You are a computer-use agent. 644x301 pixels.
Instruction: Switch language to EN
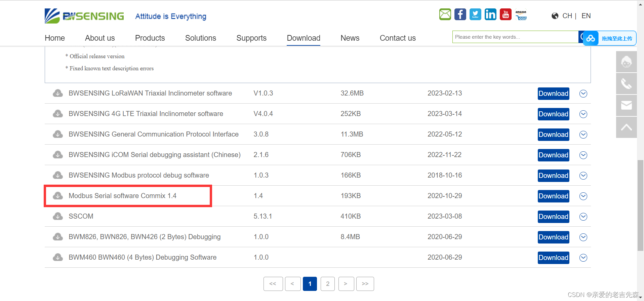coord(586,16)
